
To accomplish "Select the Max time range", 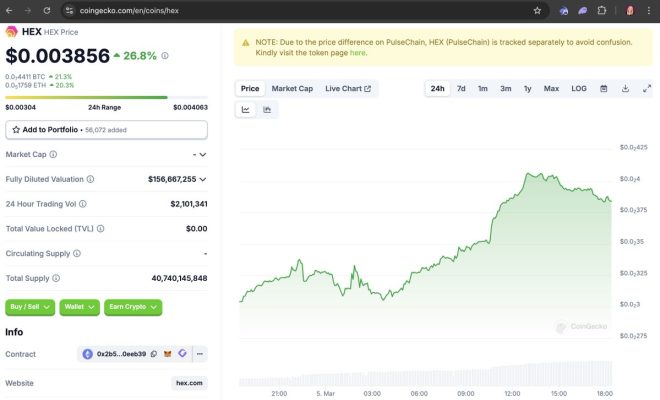I will click(x=551, y=88).
